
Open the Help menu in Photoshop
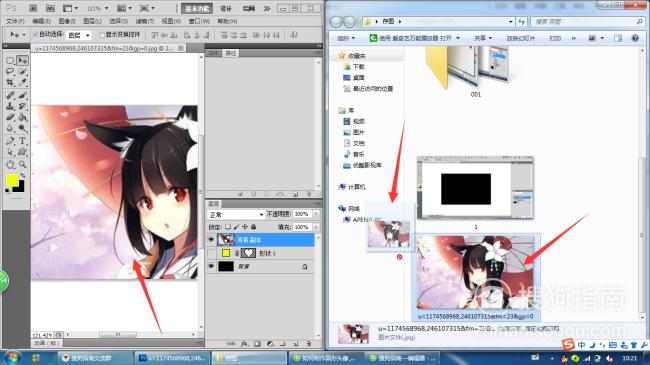(227, 21)
